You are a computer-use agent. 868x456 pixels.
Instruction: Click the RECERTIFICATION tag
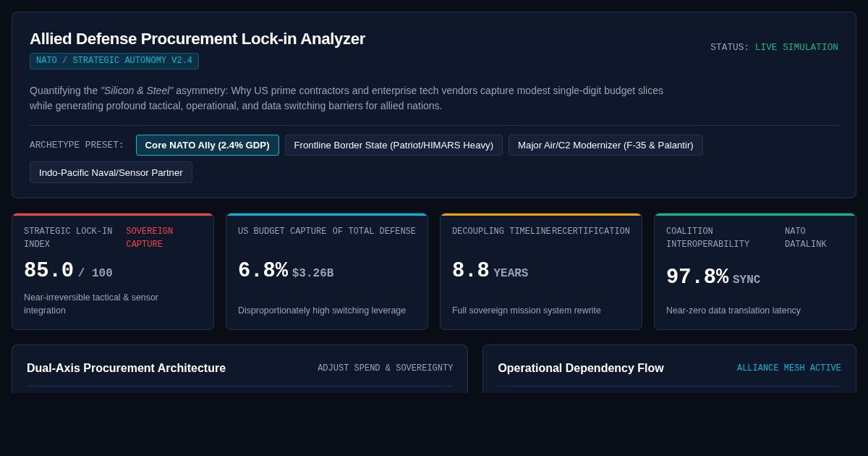point(591,232)
